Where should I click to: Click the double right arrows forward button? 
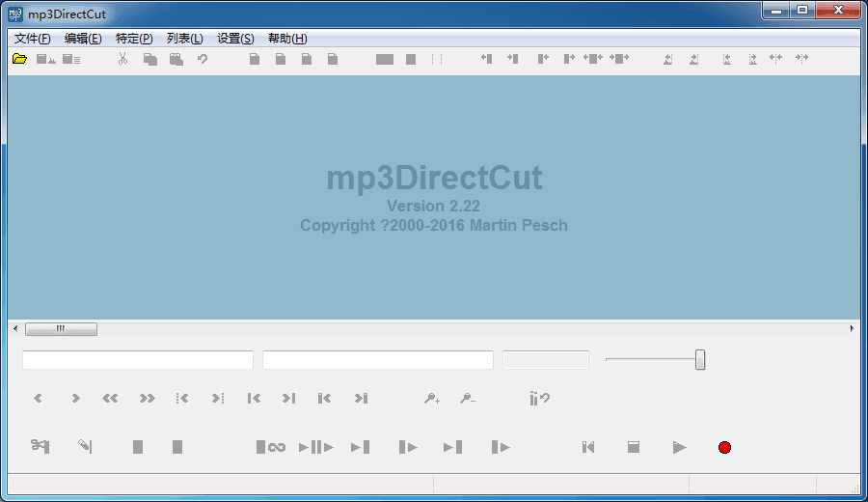point(148,399)
